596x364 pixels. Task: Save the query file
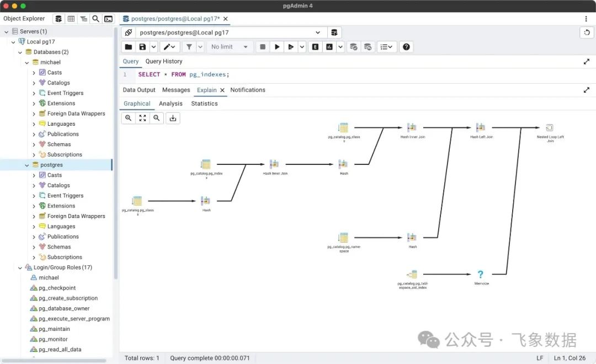(142, 47)
